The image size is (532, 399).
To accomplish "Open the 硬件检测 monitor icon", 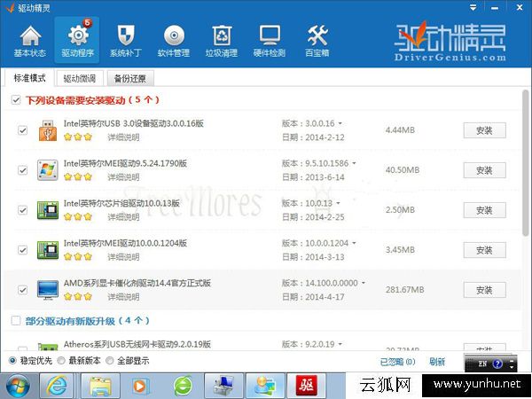I will tap(270, 41).
